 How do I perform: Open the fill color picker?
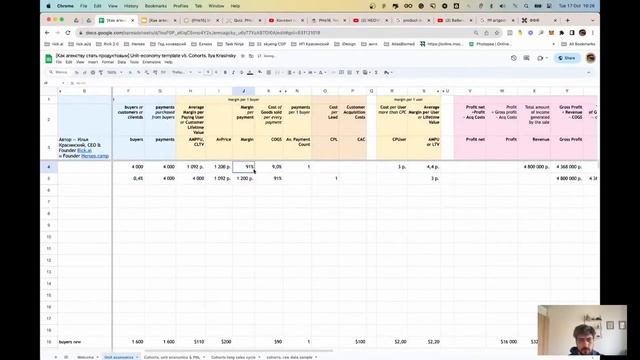click(260, 72)
